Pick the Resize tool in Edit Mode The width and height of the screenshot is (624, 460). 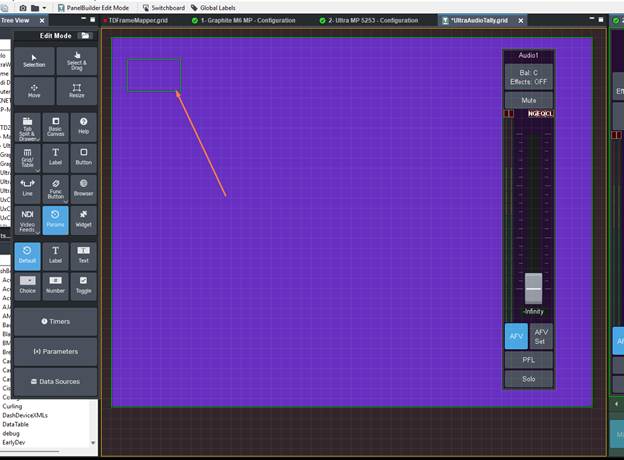tap(76, 91)
